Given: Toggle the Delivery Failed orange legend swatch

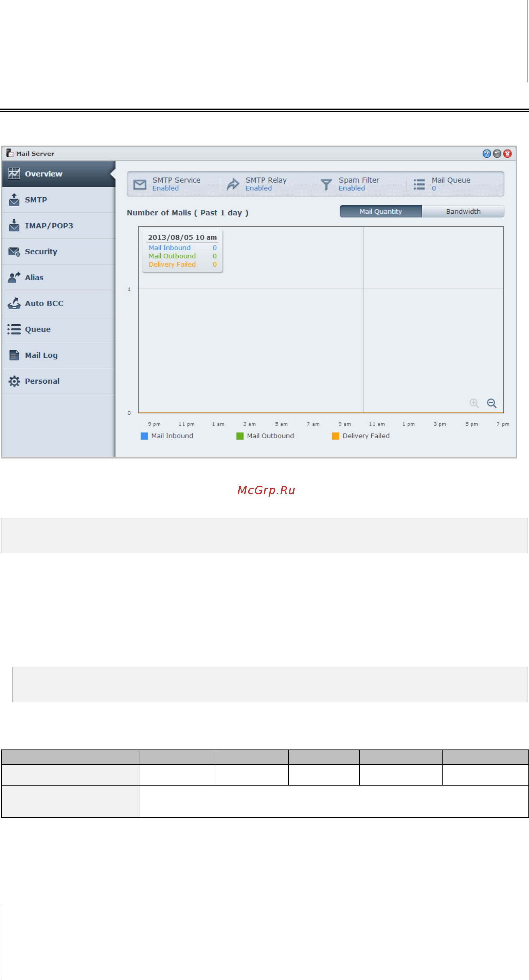Looking at the screenshot, I should click(x=335, y=436).
